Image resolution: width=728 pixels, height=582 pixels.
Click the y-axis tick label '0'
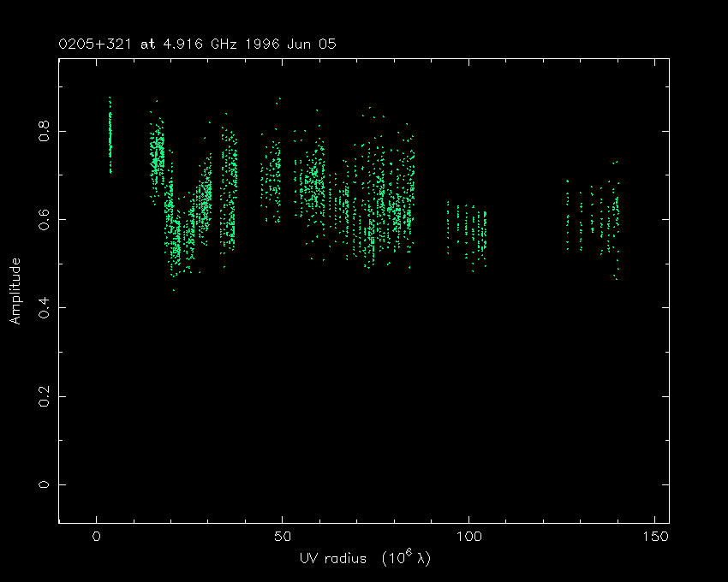45,484
